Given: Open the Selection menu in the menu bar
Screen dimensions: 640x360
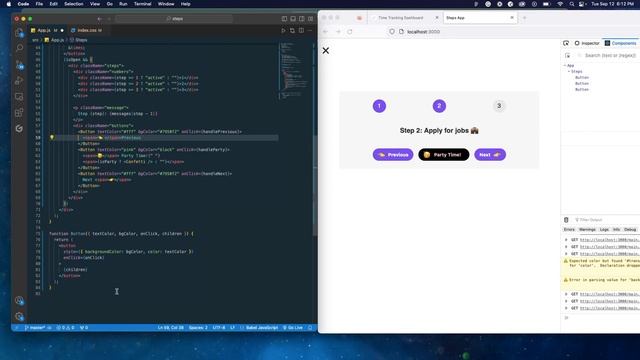Looking at the screenshot, I should [73, 4].
